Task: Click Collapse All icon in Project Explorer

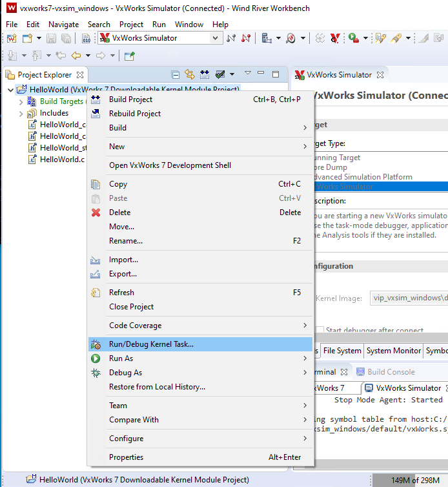Action: (x=176, y=75)
